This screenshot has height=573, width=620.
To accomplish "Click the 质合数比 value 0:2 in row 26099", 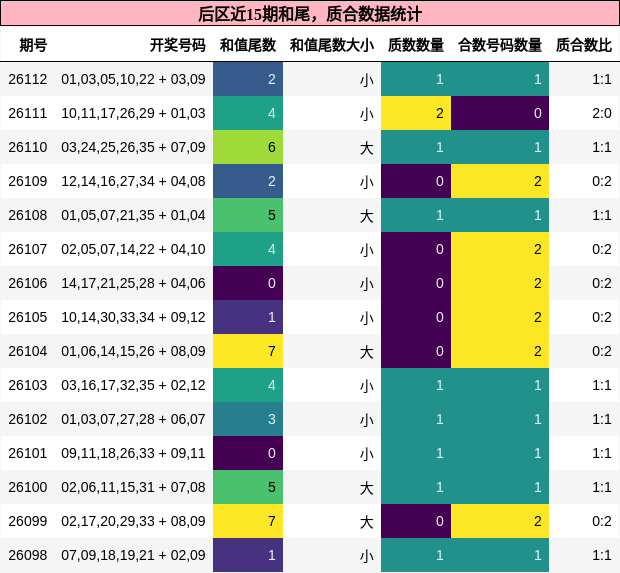I will 602,521.
